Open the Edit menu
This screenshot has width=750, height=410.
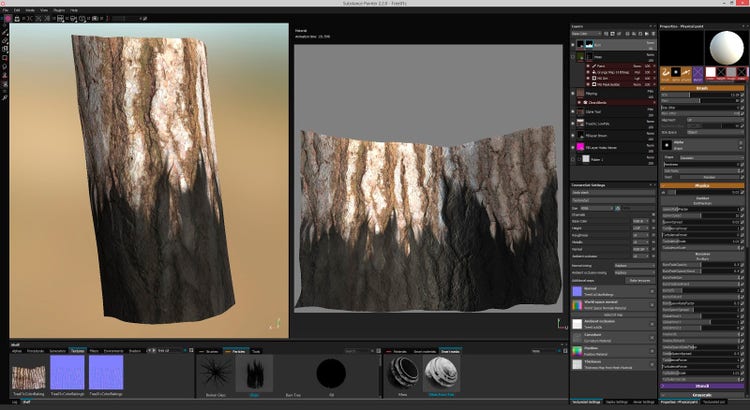click(18, 10)
